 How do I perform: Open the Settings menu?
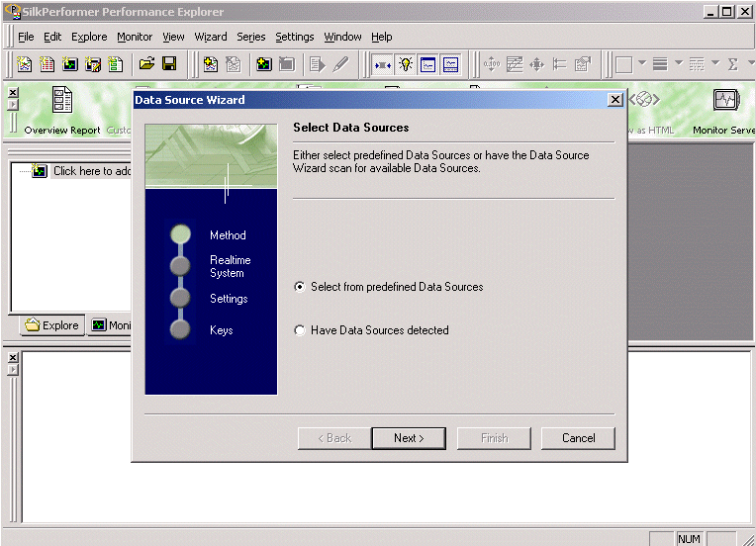(295, 37)
